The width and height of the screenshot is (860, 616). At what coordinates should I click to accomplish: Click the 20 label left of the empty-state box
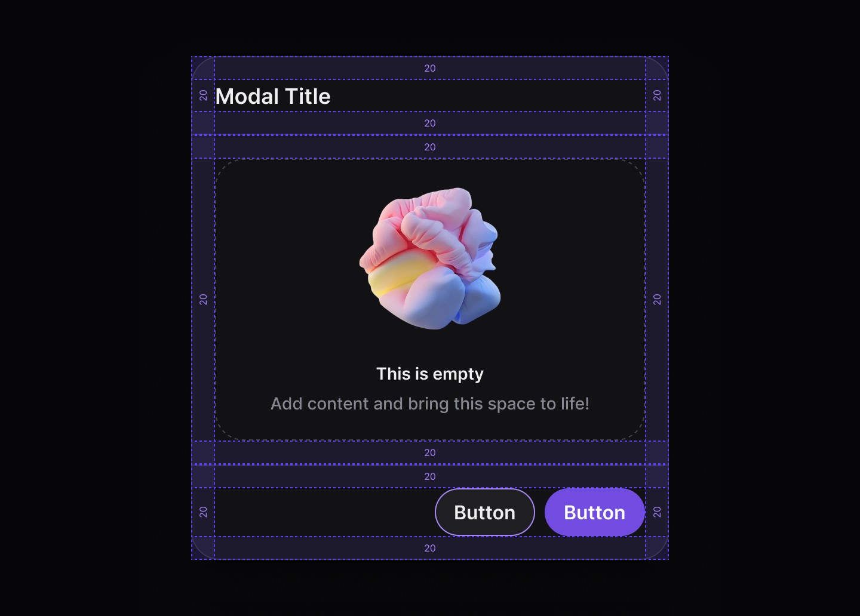pyautogui.click(x=203, y=300)
